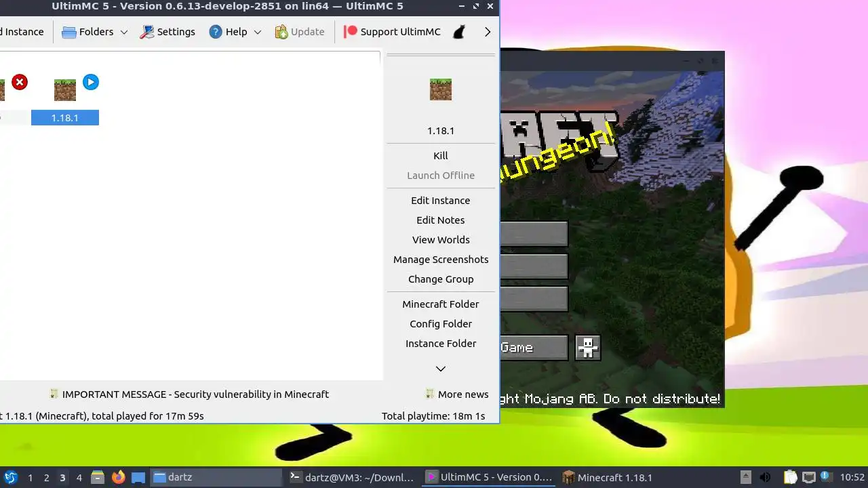Open the Config Folder
868x488 pixels.
[441, 324]
